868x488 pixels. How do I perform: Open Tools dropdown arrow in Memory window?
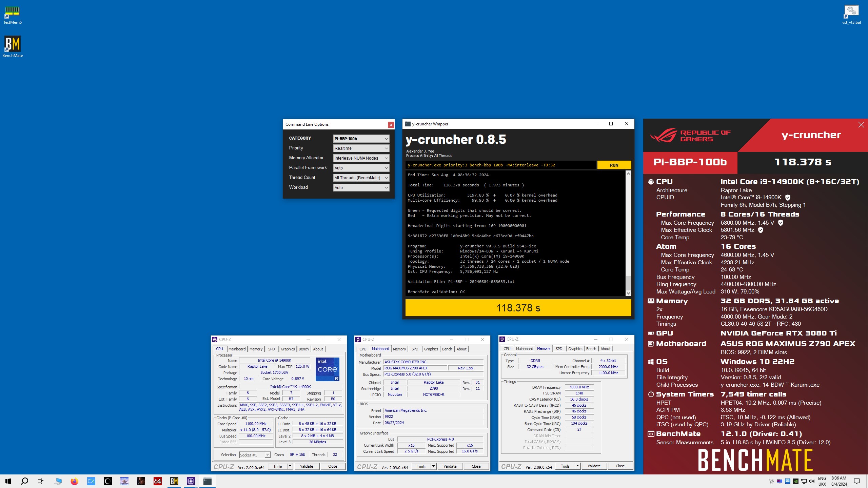577,466
